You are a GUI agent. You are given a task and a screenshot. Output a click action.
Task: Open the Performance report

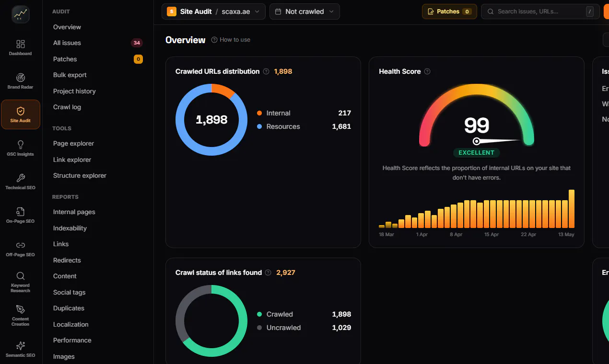(x=72, y=340)
